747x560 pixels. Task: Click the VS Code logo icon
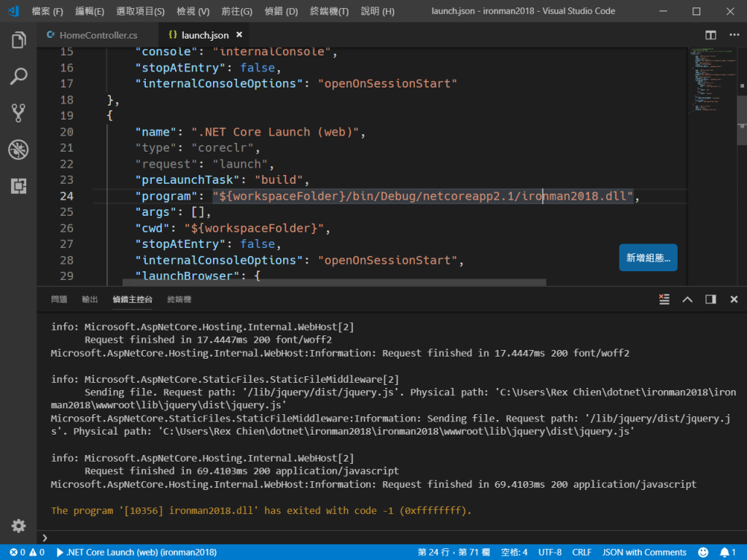[x=13, y=11]
